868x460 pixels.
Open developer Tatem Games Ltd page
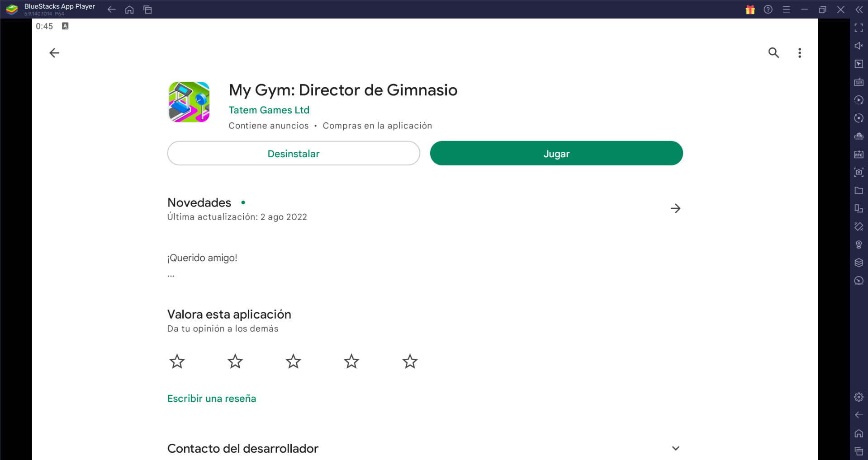(269, 110)
